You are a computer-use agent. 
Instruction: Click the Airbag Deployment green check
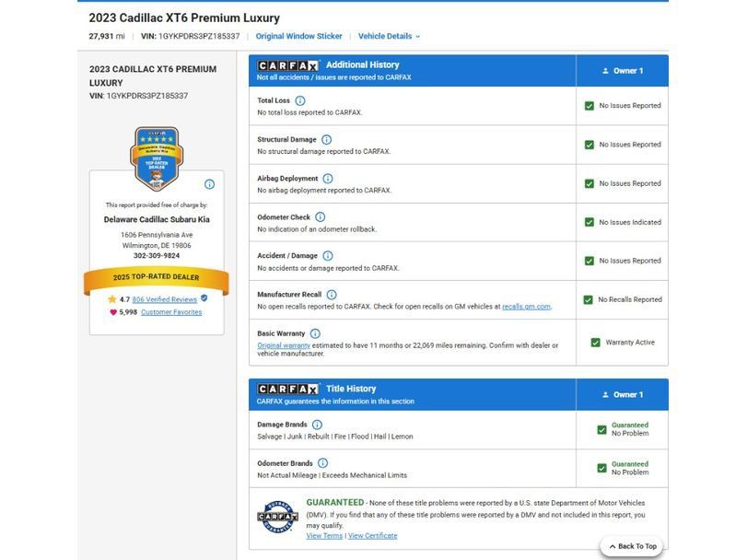point(589,184)
